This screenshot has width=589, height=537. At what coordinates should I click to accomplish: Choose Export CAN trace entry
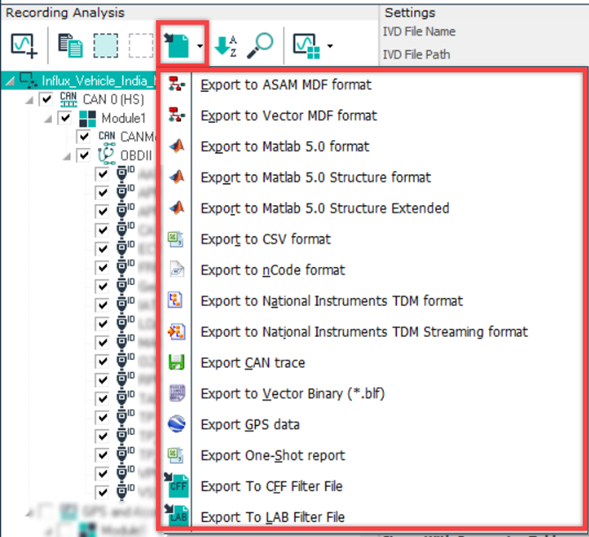253,363
